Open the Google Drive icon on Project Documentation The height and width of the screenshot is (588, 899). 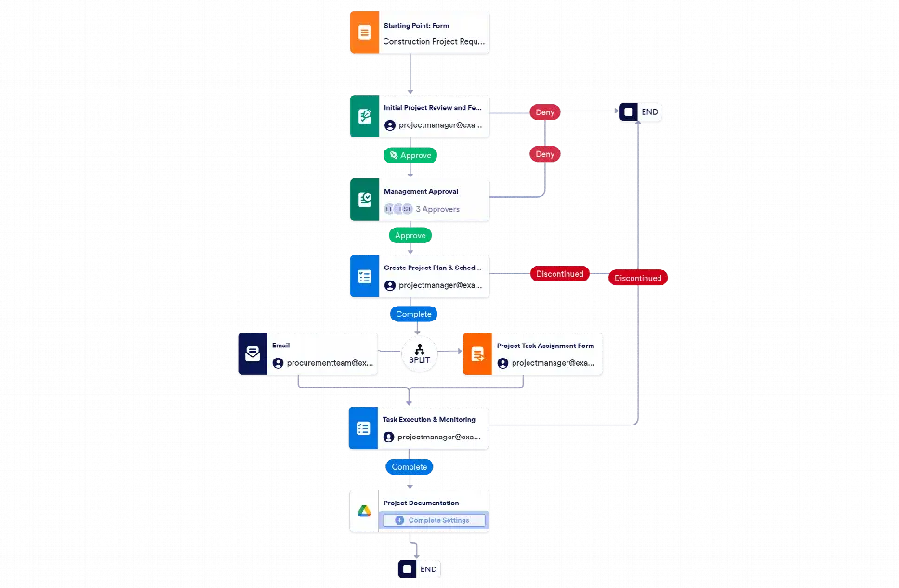tap(364, 511)
